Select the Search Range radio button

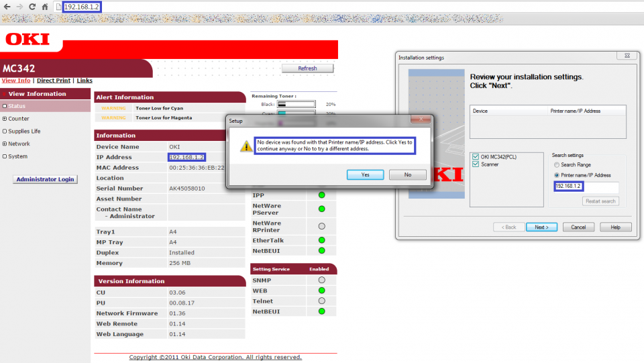tap(557, 164)
